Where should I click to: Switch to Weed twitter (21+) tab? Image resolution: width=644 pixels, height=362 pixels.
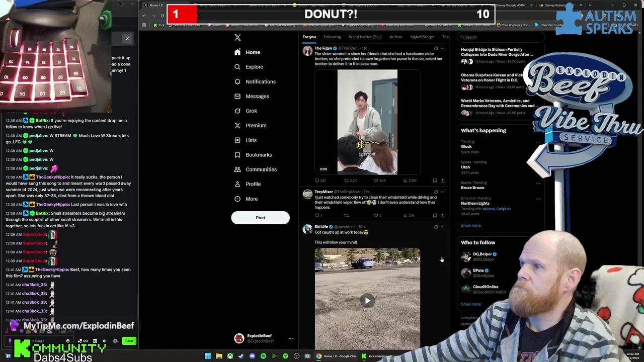click(x=365, y=37)
